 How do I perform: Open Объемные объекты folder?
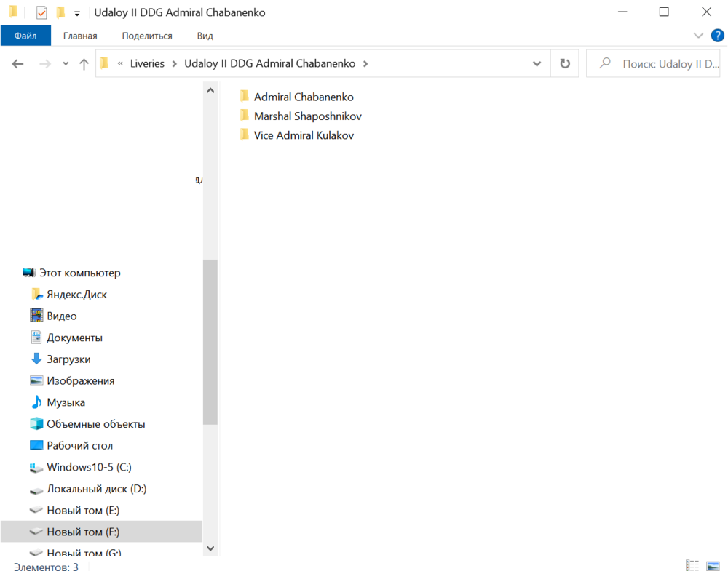[x=87, y=424]
